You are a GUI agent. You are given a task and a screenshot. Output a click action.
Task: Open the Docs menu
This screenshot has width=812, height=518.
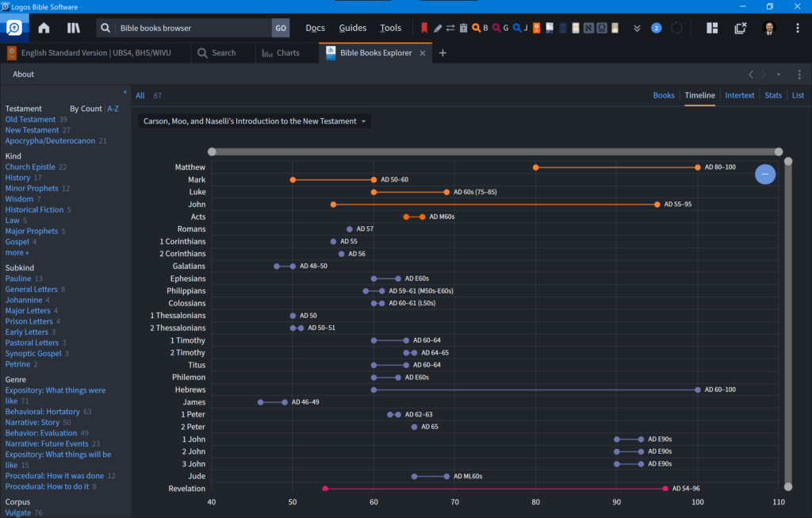tap(315, 28)
